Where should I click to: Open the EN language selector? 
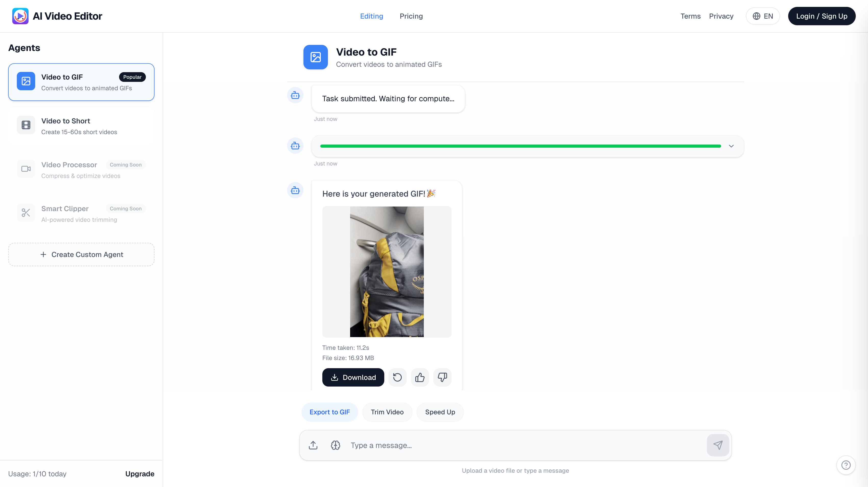pos(763,16)
